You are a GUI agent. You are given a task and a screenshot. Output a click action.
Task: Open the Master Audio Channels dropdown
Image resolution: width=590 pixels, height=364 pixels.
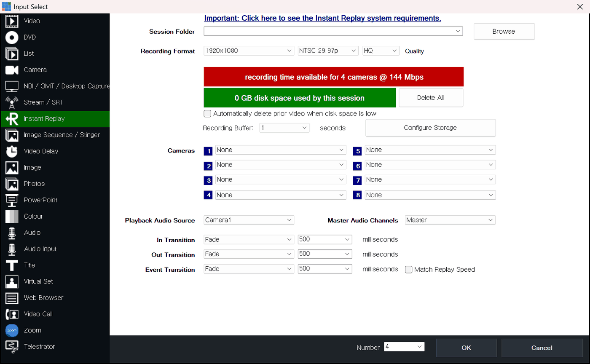pyautogui.click(x=450, y=220)
